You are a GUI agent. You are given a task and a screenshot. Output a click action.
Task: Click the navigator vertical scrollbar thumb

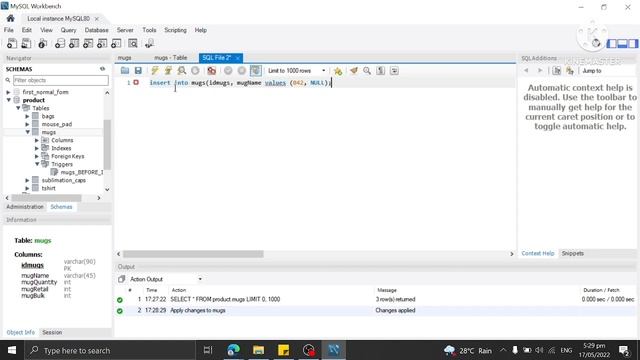coord(107,144)
